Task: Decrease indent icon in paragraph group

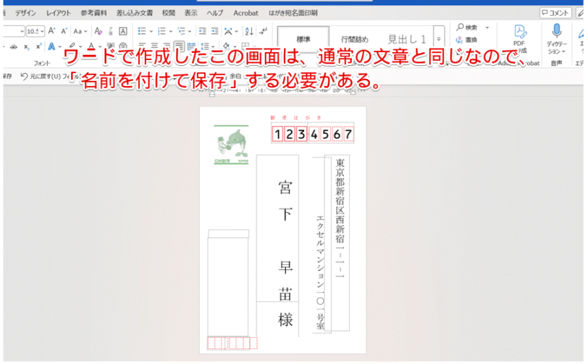Action: [203, 31]
